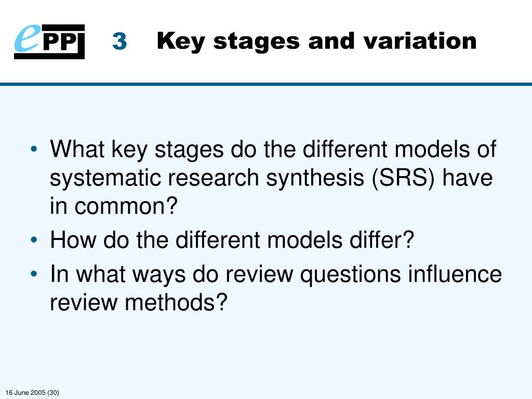The height and width of the screenshot is (399, 532).
Task: Click the word 'variation' in the title
Action: click(x=420, y=41)
